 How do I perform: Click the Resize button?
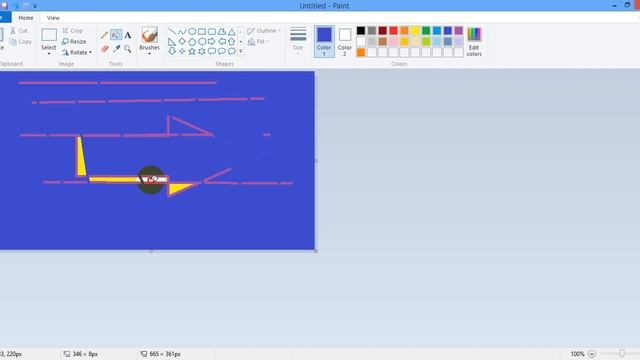click(74, 42)
